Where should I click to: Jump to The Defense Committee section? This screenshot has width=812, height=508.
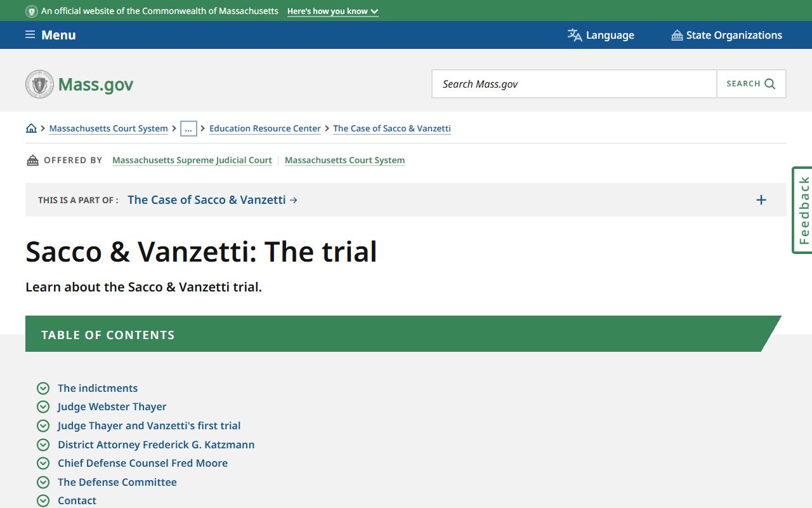point(117,482)
